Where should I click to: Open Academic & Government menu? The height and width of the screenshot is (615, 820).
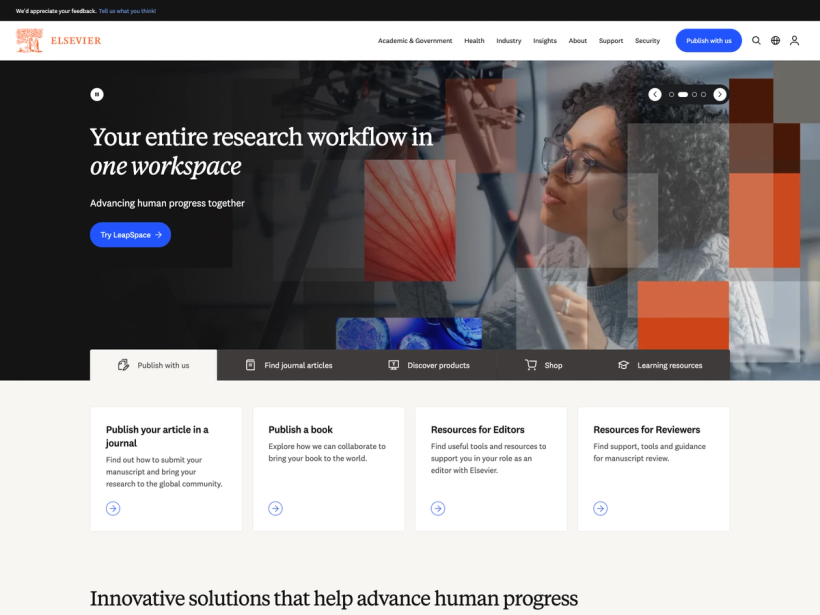pyautogui.click(x=415, y=40)
